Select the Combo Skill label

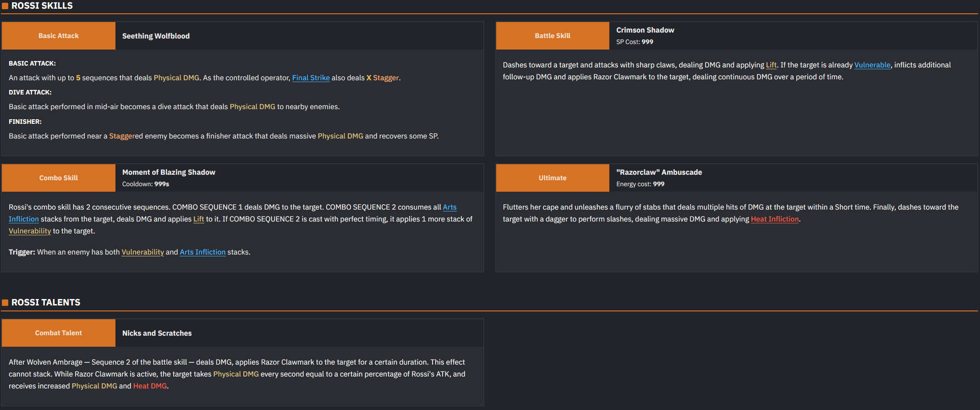(x=59, y=178)
